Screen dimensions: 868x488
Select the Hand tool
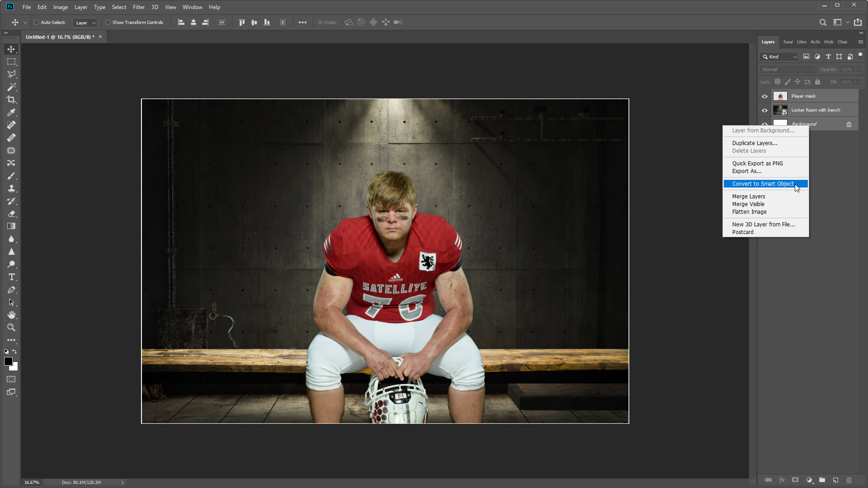(x=11, y=315)
